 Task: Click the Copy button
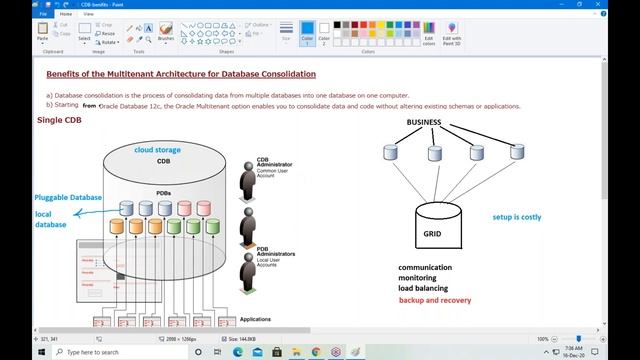62,33
